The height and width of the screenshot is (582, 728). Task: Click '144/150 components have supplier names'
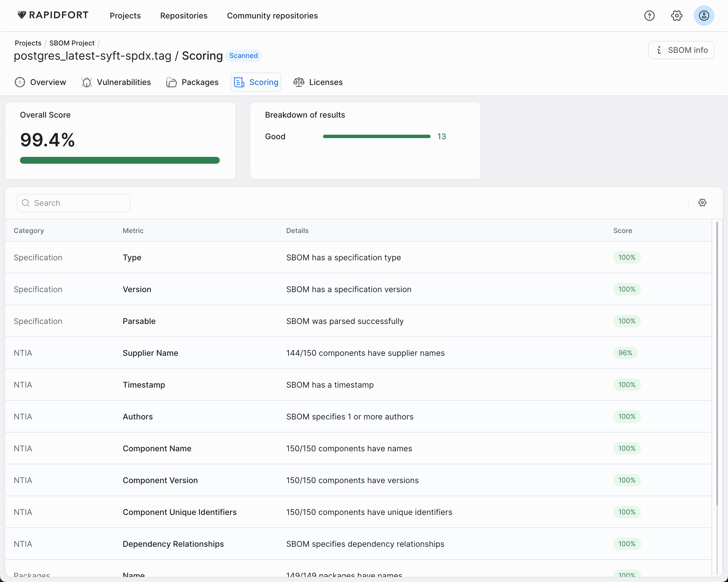[365, 353]
